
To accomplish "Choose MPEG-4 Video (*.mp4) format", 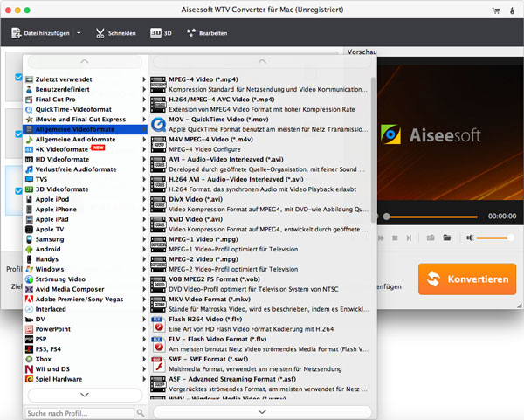I will point(259,85).
